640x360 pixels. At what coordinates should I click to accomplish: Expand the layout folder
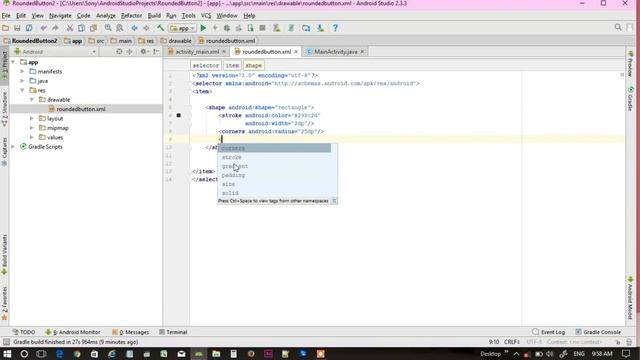[32, 118]
